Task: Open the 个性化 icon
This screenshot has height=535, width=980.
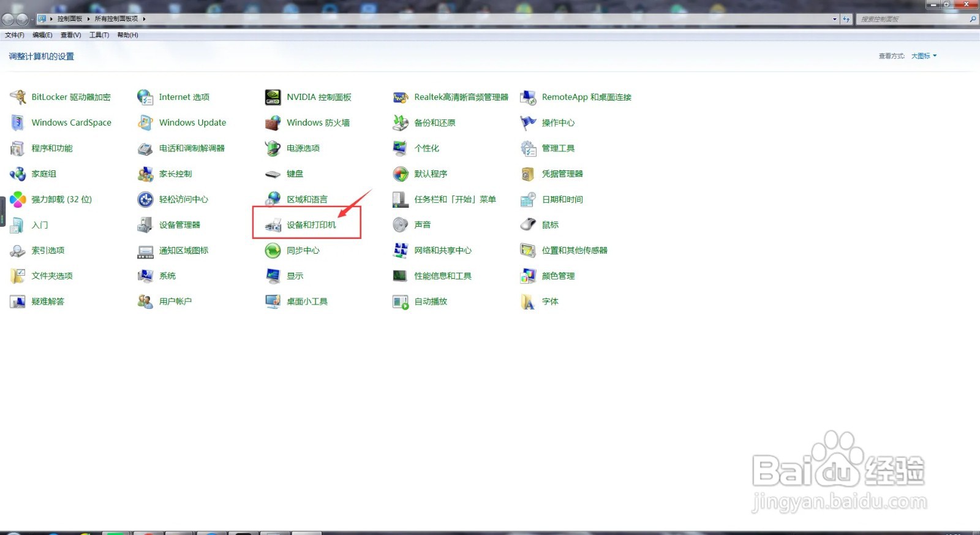Action: pos(401,148)
